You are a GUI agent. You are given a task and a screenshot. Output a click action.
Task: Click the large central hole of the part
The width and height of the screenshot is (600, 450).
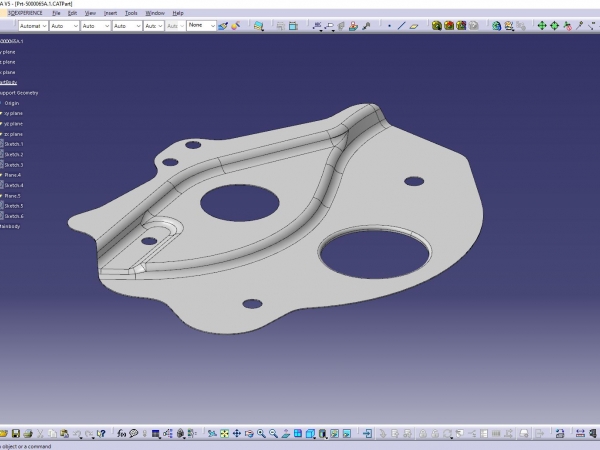[x=240, y=203]
